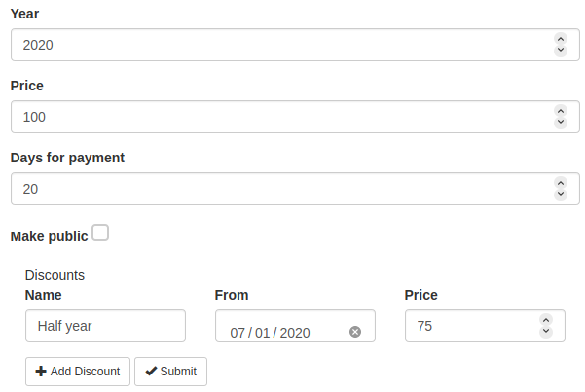Image resolution: width=585 pixels, height=392 pixels.
Task: Decrease the top Price value with down arrow
Action: pyautogui.click(x=560, y=123)
